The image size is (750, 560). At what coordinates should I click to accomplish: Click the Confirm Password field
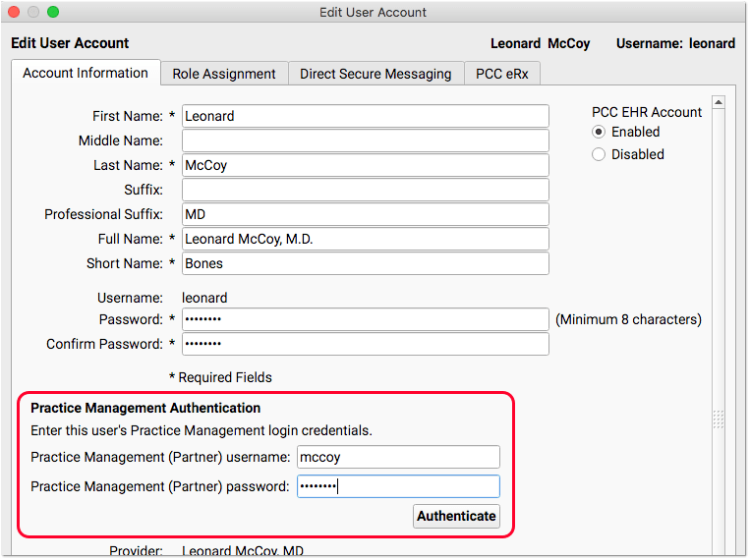pyautogui.click(x=365, y=344)
